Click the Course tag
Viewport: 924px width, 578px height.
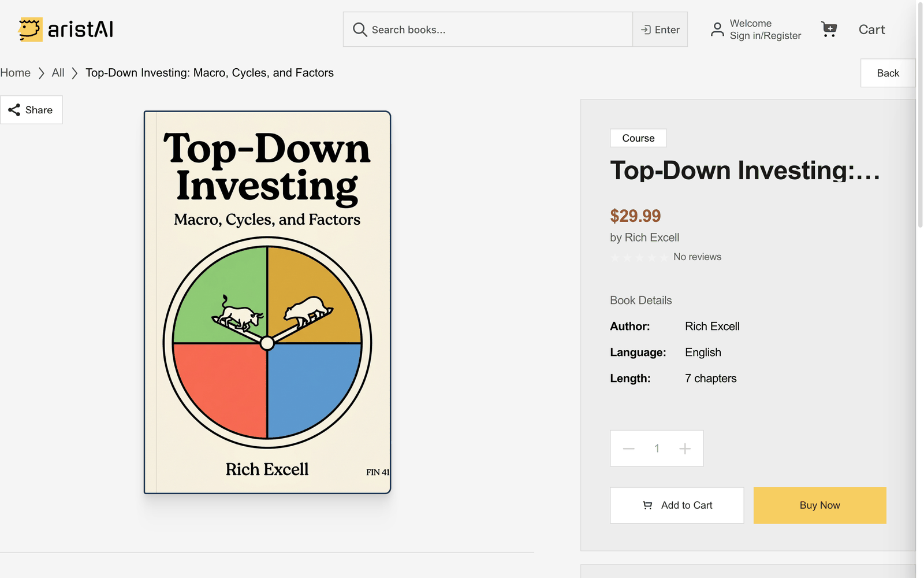(638, 138)
